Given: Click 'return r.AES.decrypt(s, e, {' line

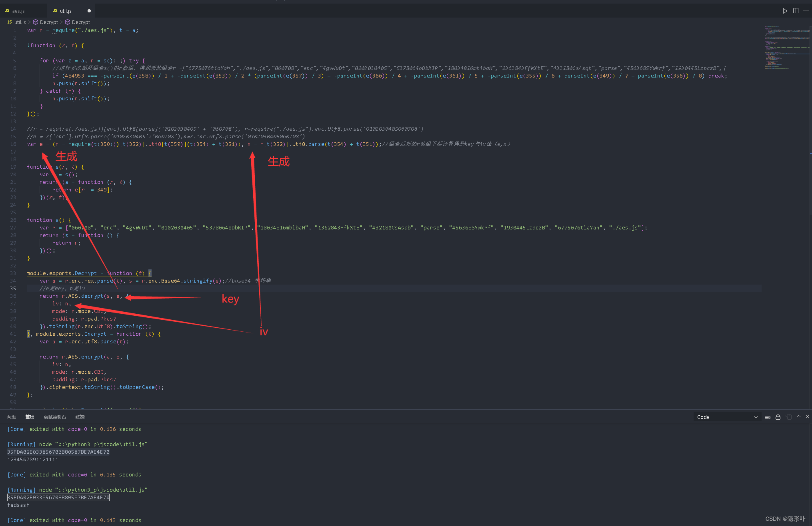Looking at the screenshot, I should (x=84, y=296).
